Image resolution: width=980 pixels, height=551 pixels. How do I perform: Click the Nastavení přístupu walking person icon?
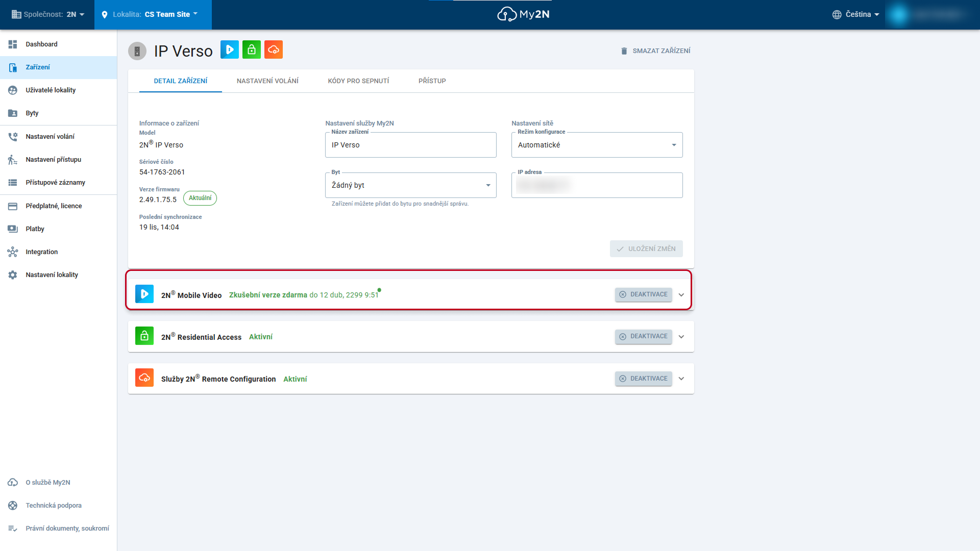pyautogui.click(x=13, y=160)
